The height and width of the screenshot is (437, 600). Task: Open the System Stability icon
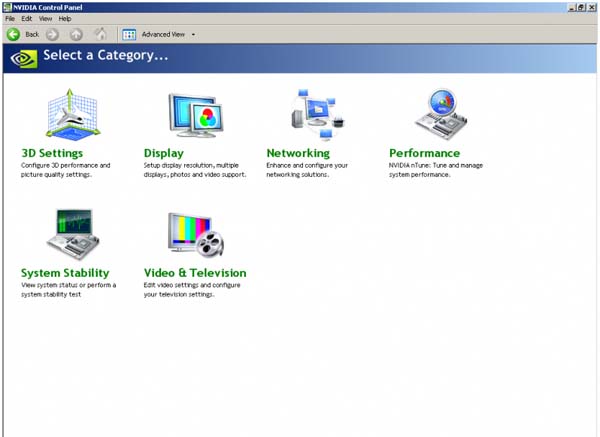click(x=73, y=235)
